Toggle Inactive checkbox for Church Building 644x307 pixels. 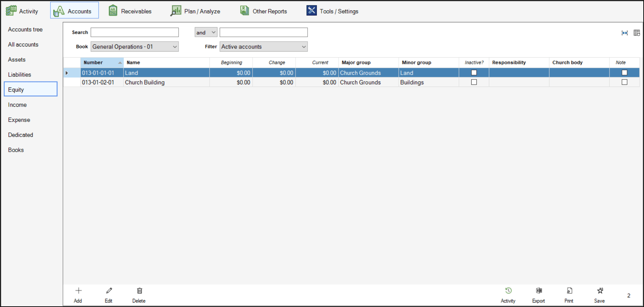(x=474, y=82)
